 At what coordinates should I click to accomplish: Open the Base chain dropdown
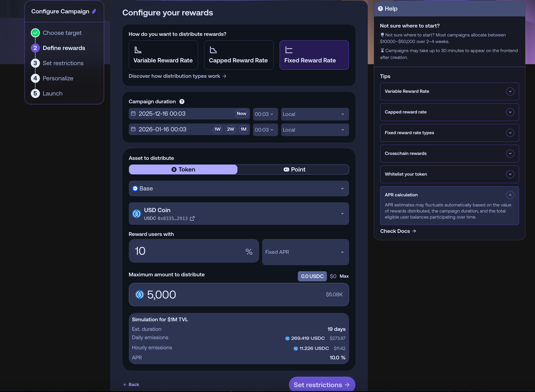click(239, 188)
